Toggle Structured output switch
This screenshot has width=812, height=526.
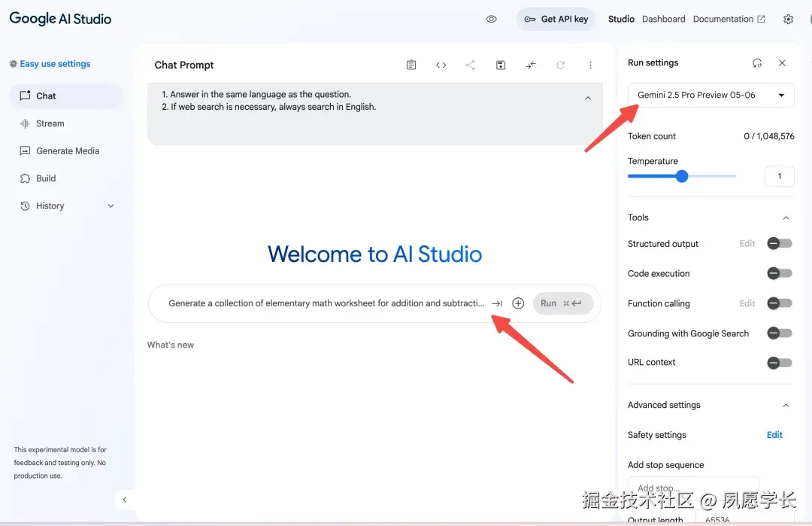[780, 243]
